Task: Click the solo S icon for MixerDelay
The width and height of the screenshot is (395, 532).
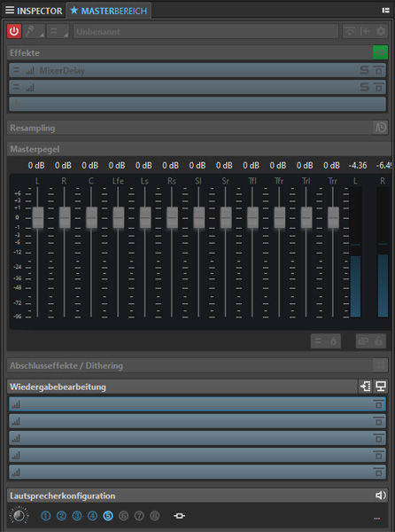Action: click(x=365, y=71)
